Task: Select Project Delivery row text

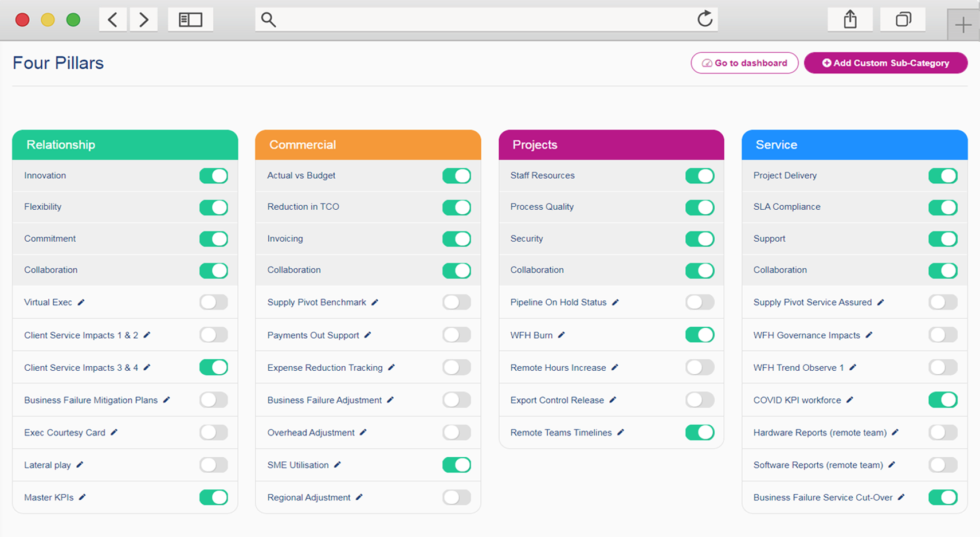Action: click(x=785, y=175)
